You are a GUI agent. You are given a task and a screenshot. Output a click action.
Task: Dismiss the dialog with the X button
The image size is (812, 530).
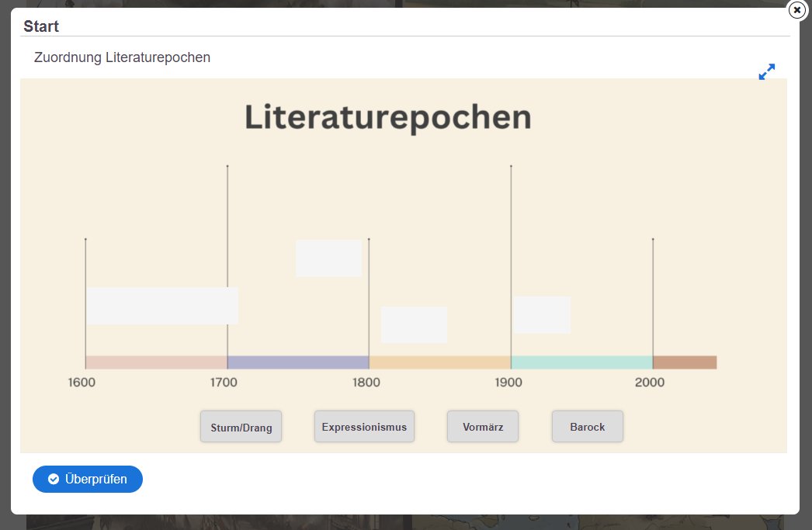(x=796, y=10)
